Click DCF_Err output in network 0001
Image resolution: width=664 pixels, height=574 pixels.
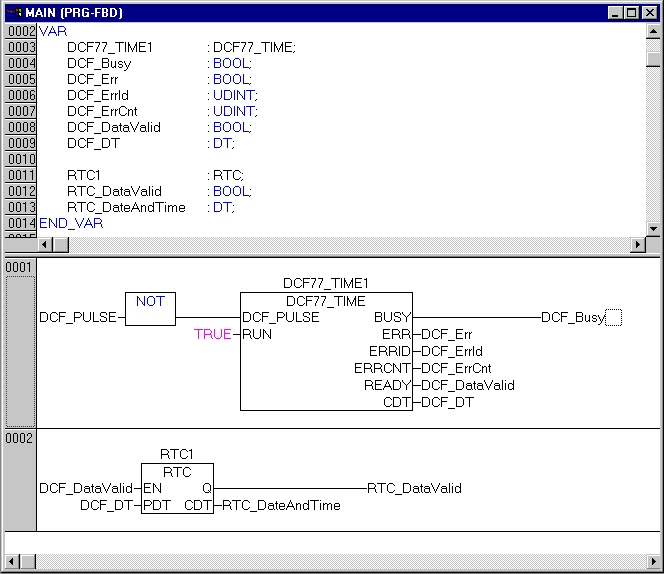(446, 334)
